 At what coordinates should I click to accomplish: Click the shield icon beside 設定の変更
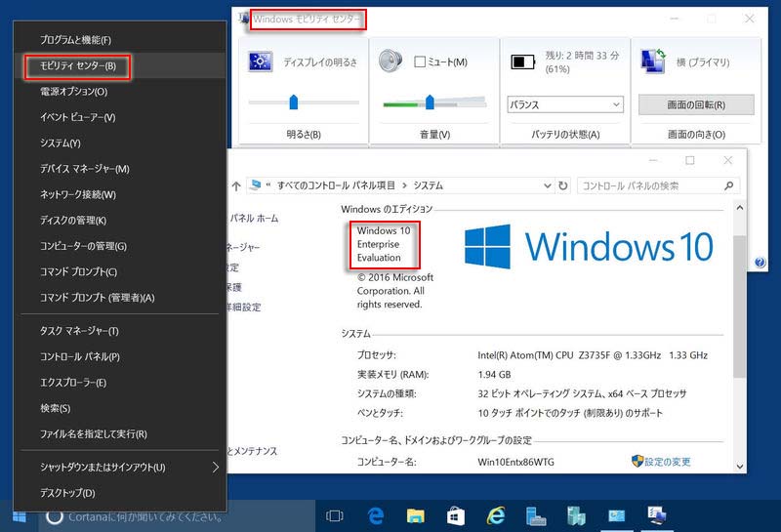click(x=637, y=461)
